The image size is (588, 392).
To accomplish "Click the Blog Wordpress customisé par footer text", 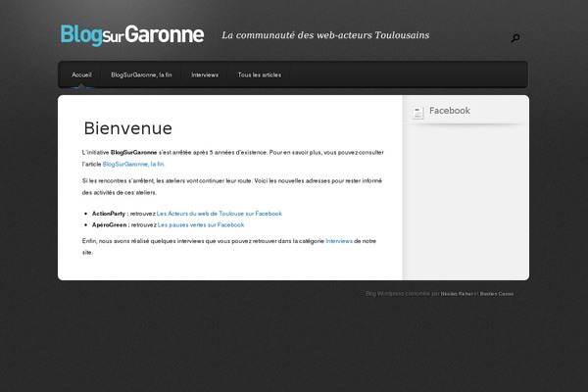I will click(403, 294).
